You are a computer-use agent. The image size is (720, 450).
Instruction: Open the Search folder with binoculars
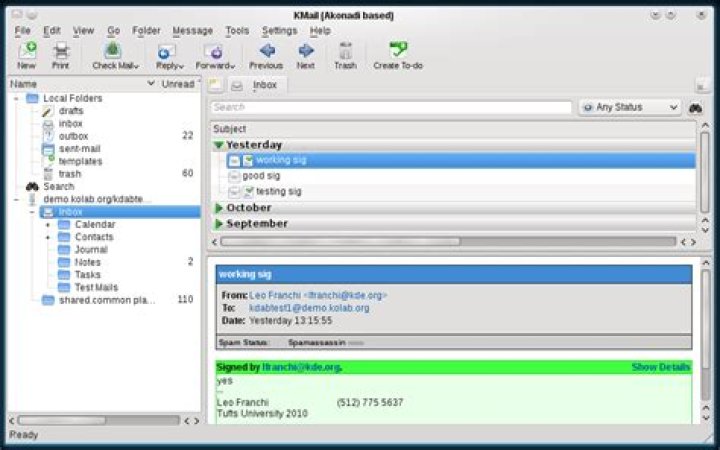pos(58,186)
